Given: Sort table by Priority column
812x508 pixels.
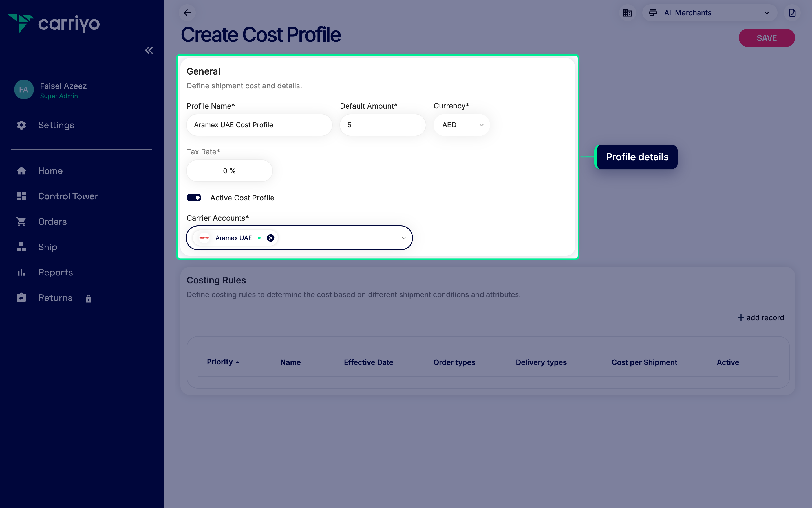Looking at the screenshot, I should point(223,362).
